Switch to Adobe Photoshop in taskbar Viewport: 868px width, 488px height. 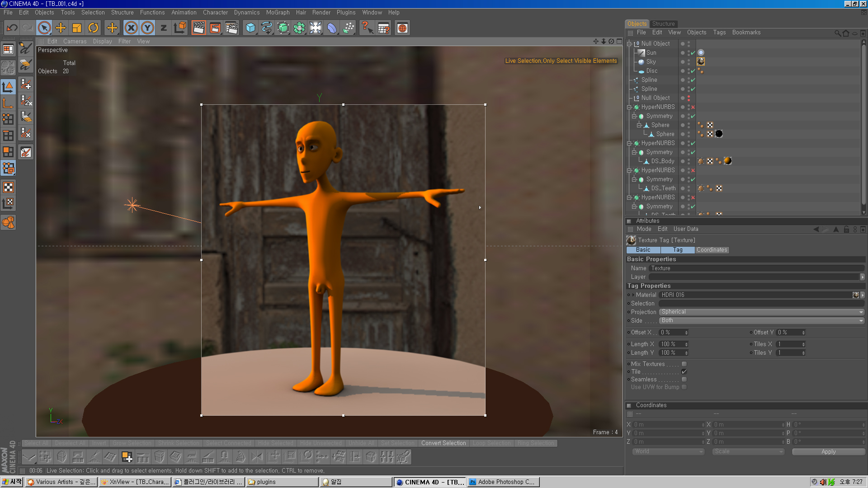[x=503, y=482]
